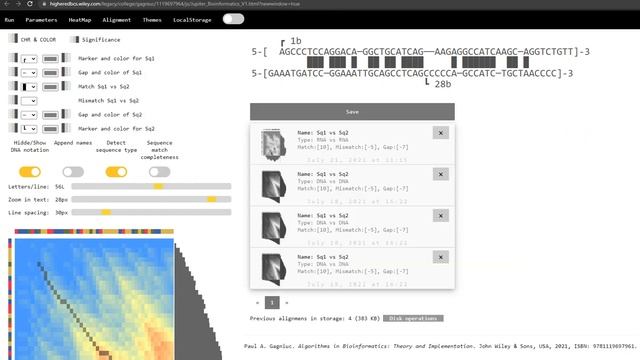Open the Alignment menu
640x360 pixels.
pyautogui.click(x=117, y=20)
